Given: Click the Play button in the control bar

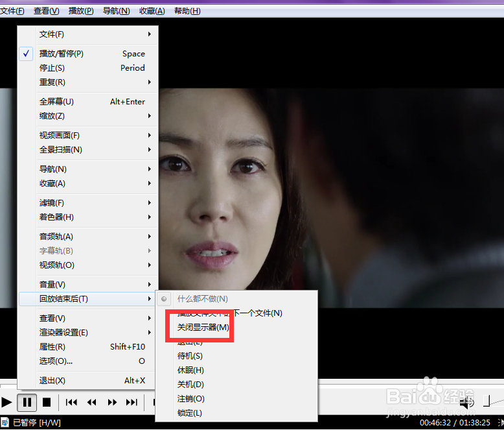Looking at the screenshot, I should pos(6,402).
